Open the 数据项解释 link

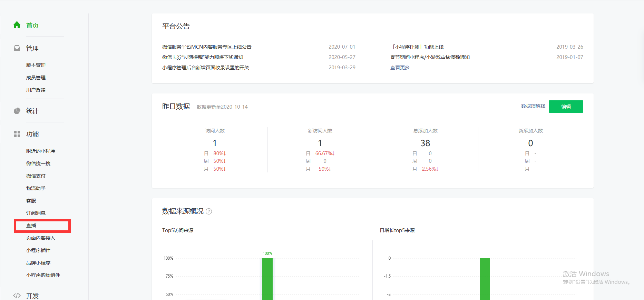(x=533, y=106)
